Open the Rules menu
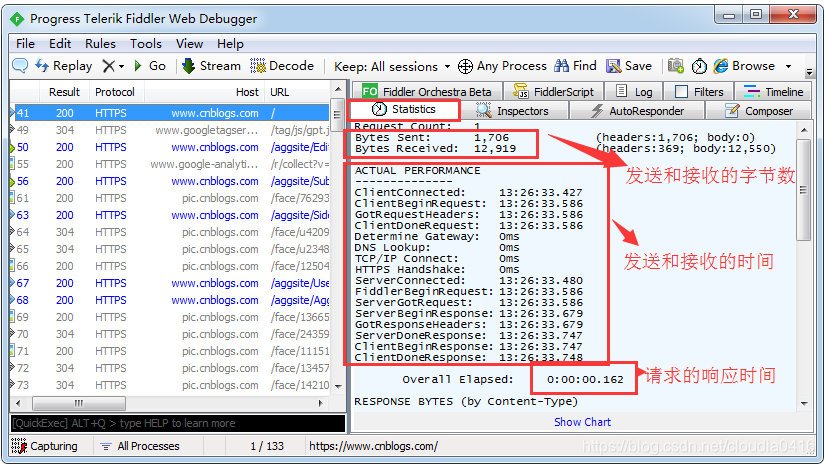Screen dimensions: 825x465 (x=100, y=44)
